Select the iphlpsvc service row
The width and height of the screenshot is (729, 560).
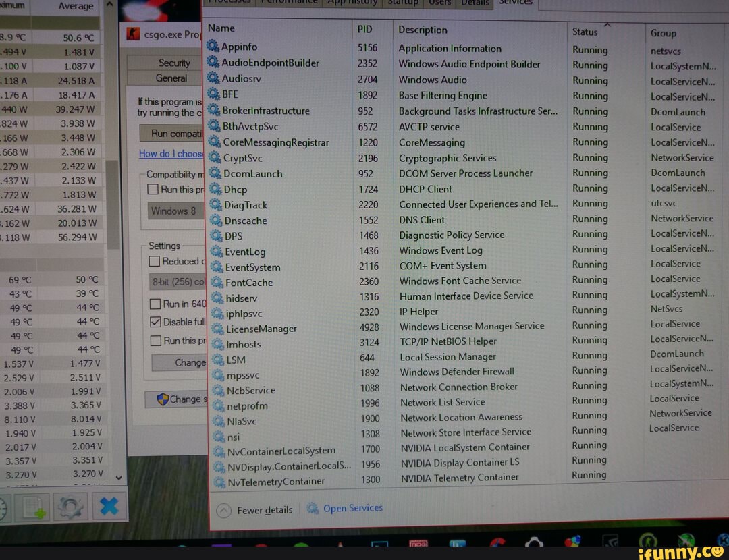pos(465,312)
